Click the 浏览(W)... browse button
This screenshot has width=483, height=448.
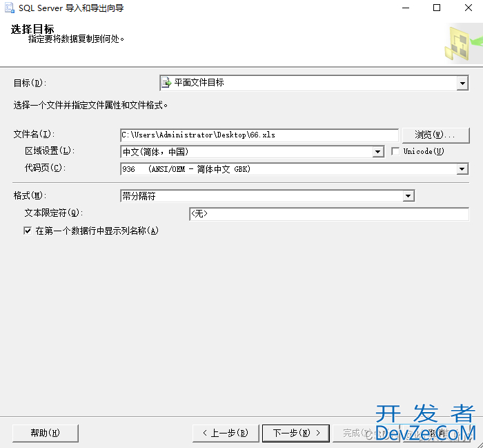(x=436, y=135)
